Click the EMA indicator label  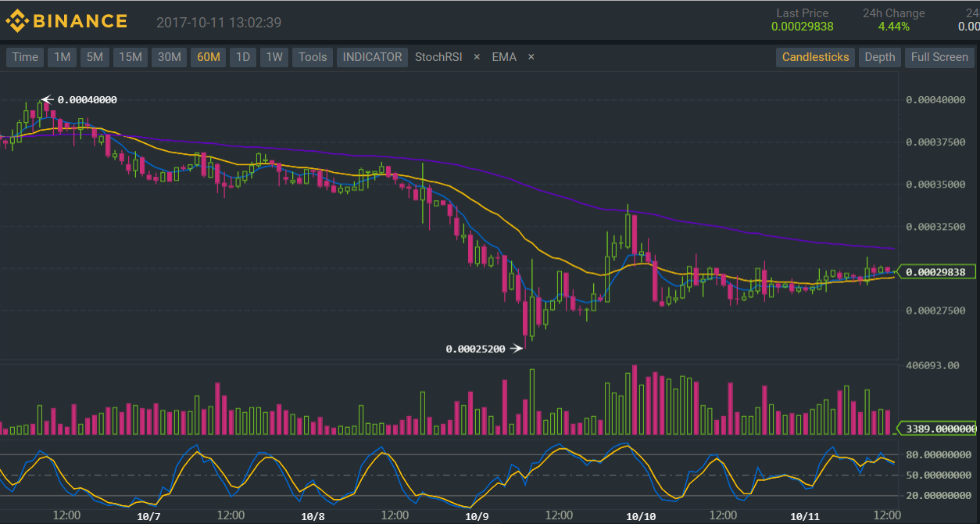(x=504, y=57)
